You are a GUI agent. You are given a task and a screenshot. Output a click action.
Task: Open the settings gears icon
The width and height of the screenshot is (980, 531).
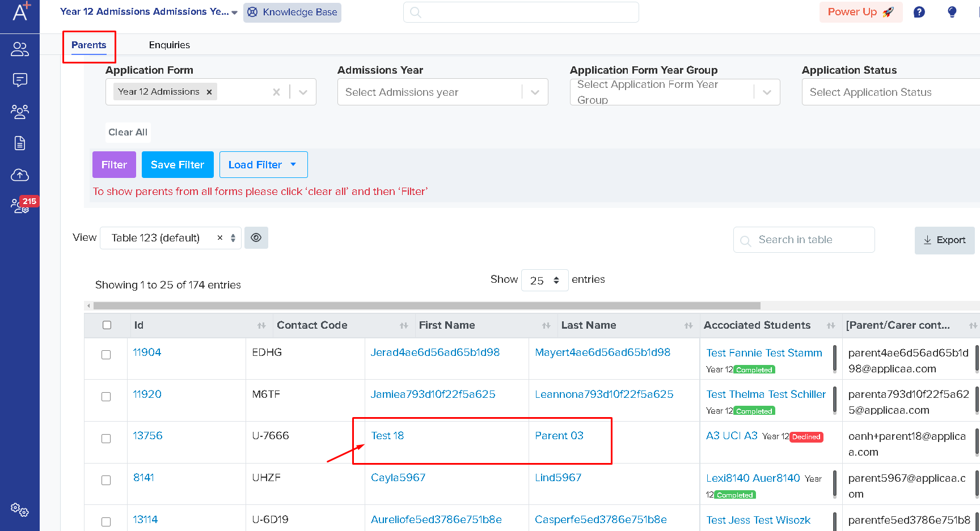coord(20,509)
